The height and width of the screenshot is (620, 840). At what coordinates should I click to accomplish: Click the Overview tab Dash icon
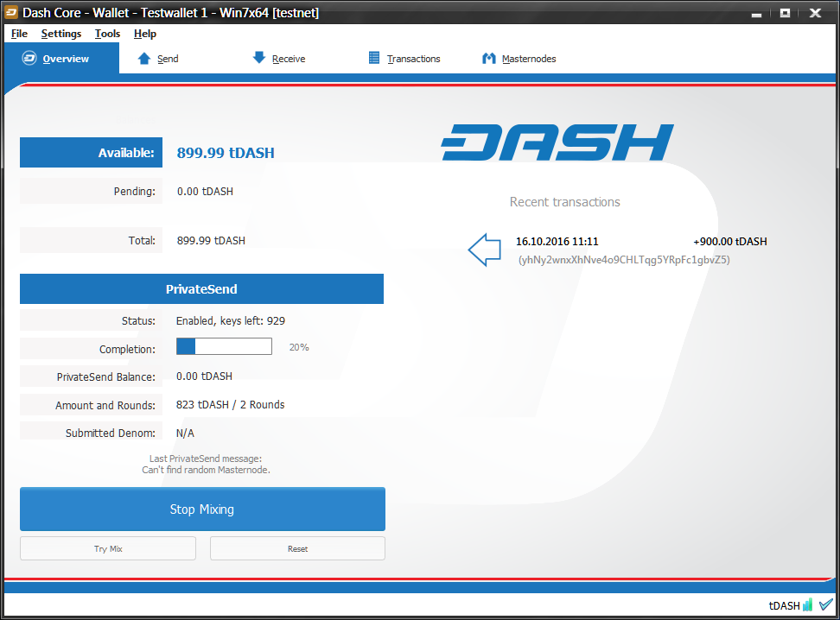point(29,59)
